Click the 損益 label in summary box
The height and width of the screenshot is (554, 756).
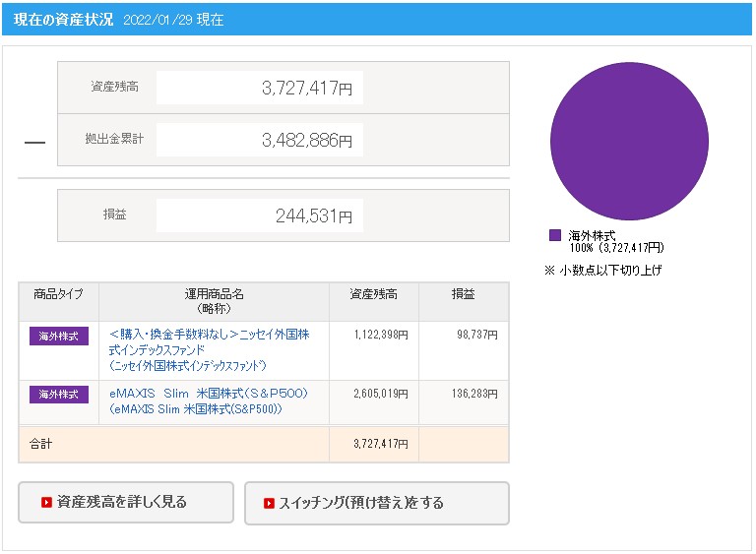coord(115,215)
